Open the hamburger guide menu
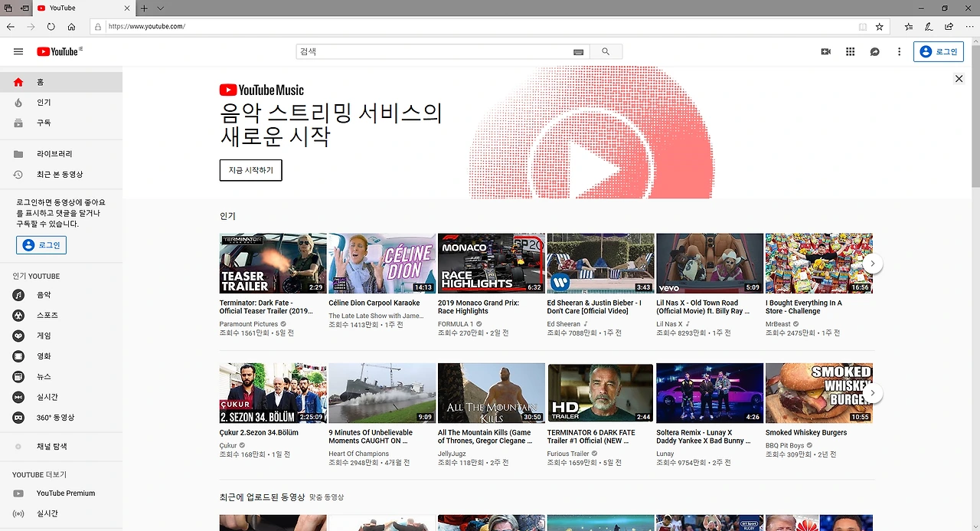The height and width of the screenshot is (531, 980). point(18,51)
